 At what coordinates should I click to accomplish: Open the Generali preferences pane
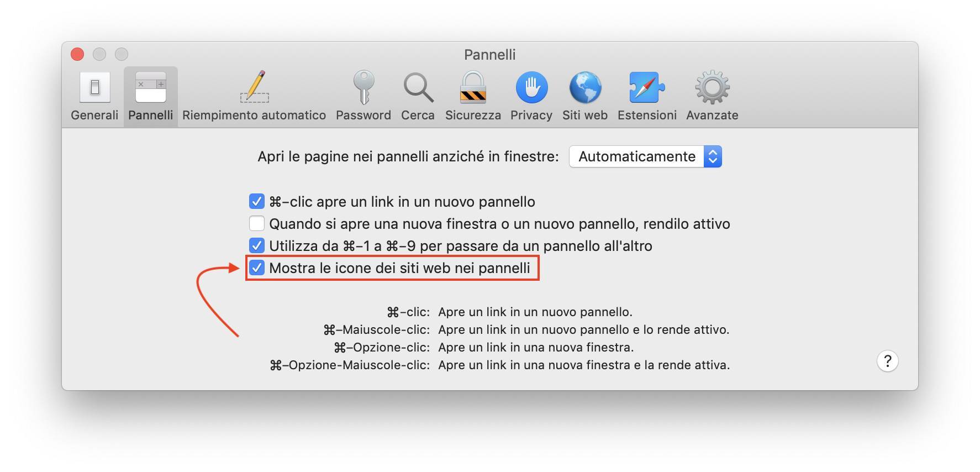click(x=94, y=96)
